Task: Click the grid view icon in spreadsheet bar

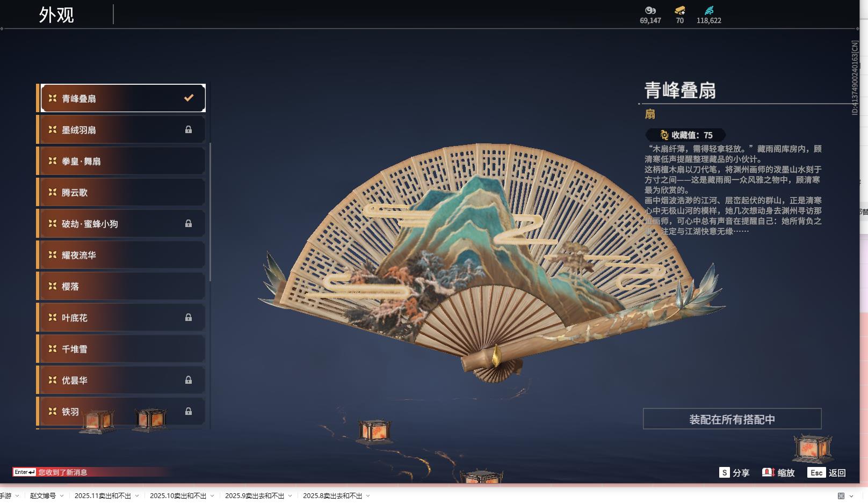Action: [841, 496]
